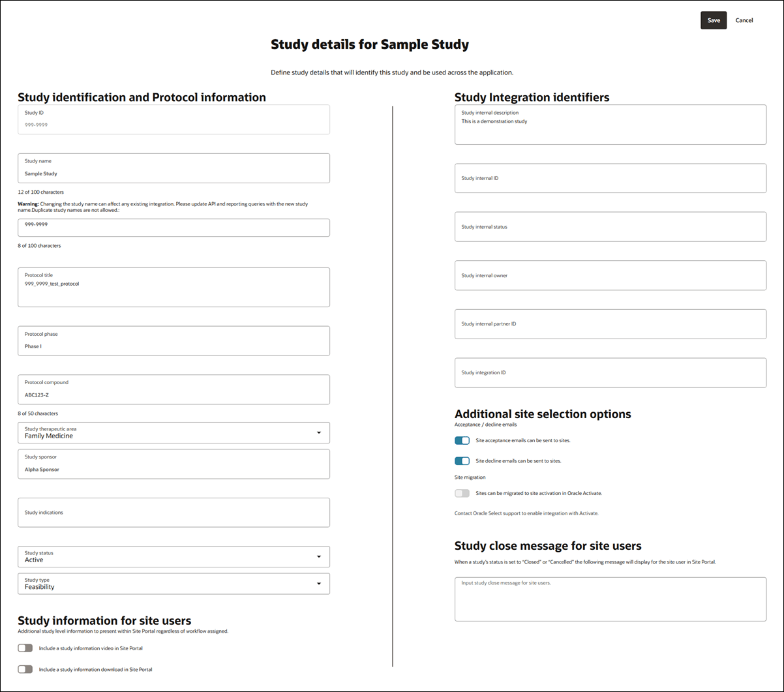Click the Study name field
Viewport: 784px width, 692px height.
(173, 168)
